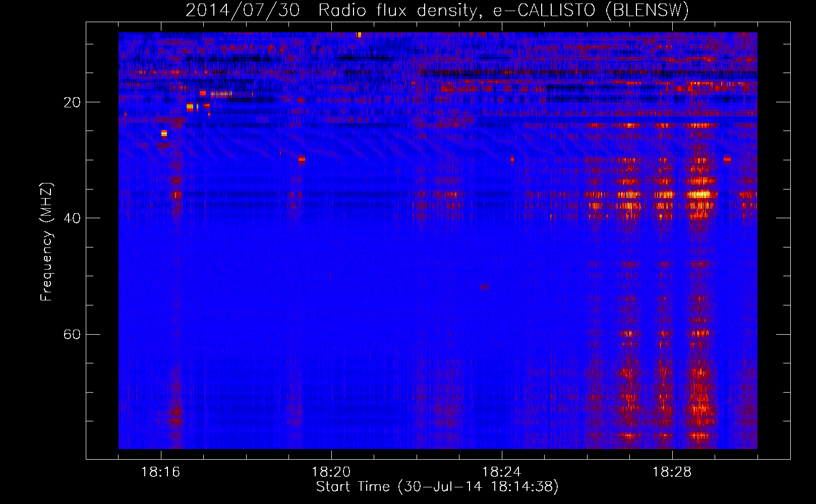This screenshot has width=816, height=504.
Task: Click the 'Frequency (MHZ)' axis label
Action: pyautogui.click(x=46, y=241)
